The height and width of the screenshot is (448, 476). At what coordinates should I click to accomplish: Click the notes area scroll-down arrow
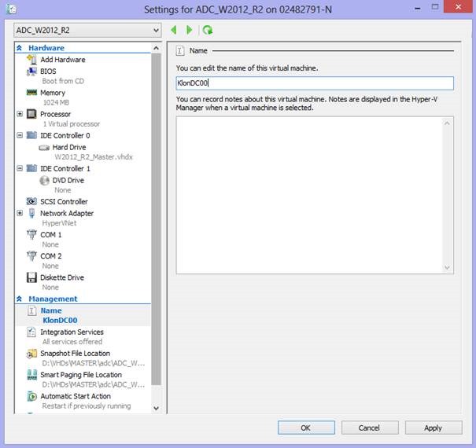click(447, 267)
